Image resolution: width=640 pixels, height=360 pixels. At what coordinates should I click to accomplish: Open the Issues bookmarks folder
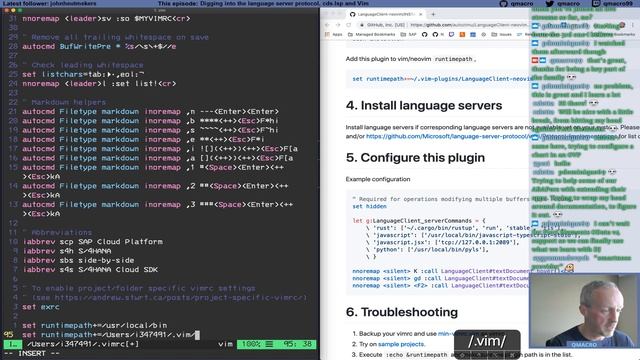[502, 35]
